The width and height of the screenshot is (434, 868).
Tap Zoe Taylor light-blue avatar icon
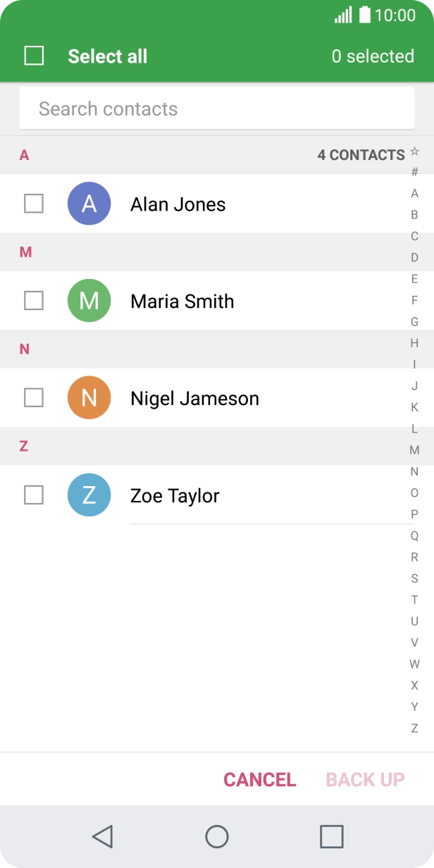point(89,495)
